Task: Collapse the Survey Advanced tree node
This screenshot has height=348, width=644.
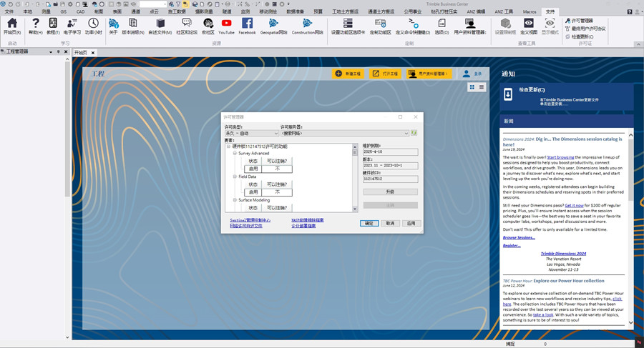Action: [x=235, y=153]
